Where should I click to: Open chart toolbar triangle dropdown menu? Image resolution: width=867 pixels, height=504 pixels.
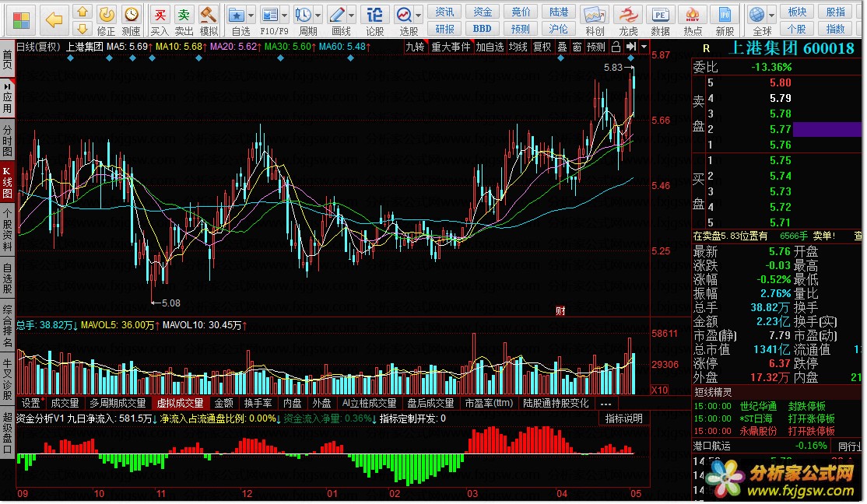pyautogui.click(x=644, y=47)
